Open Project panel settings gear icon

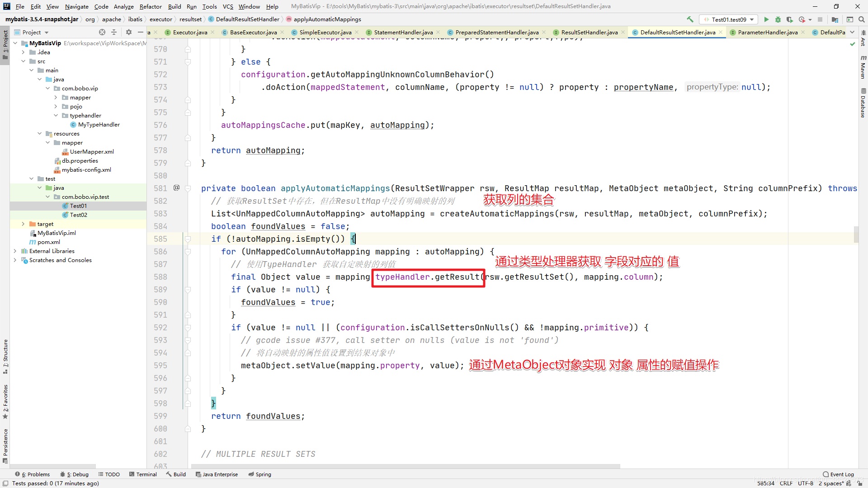pos(129,32)
